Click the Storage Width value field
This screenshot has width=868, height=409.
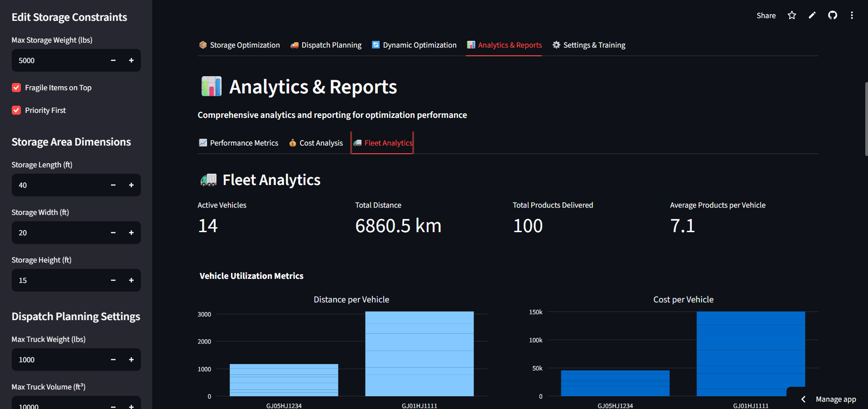[x=58, y=233]
